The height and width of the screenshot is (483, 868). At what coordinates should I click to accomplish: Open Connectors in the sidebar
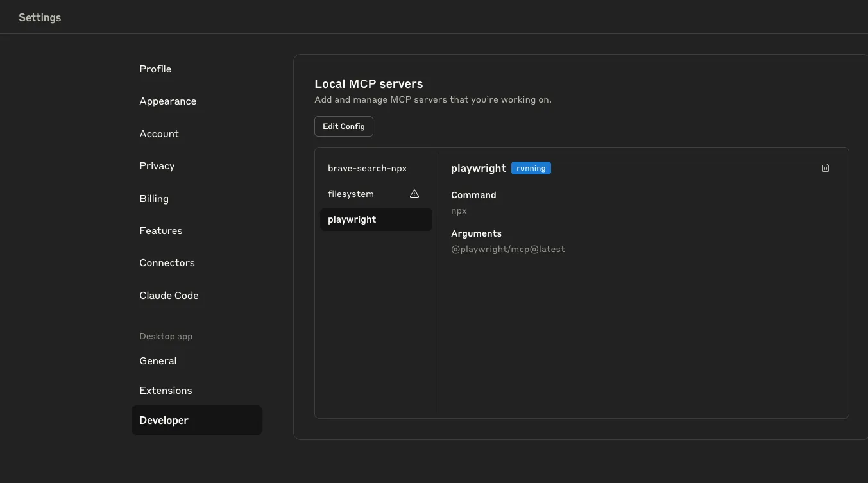click(x=167, y=263)
